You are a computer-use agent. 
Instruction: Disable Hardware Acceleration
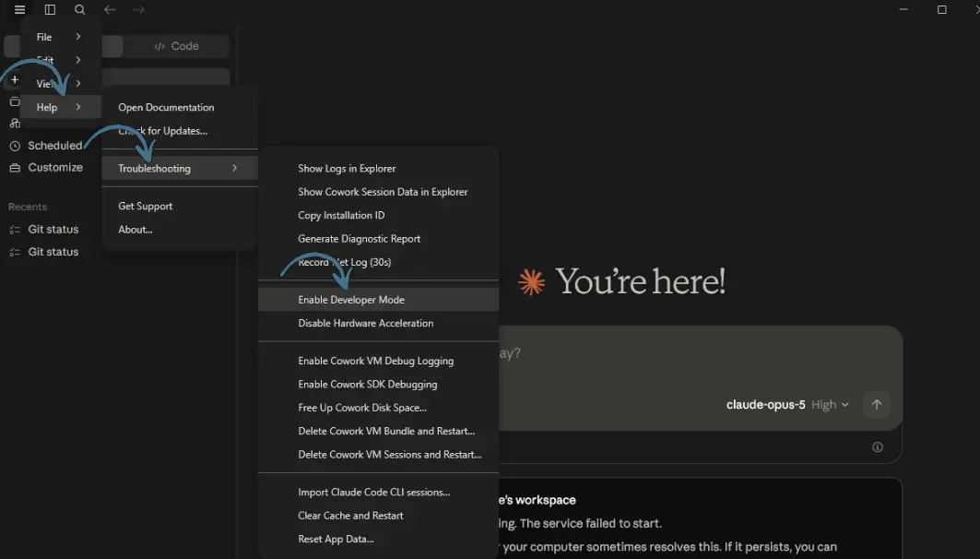(378, 323)
